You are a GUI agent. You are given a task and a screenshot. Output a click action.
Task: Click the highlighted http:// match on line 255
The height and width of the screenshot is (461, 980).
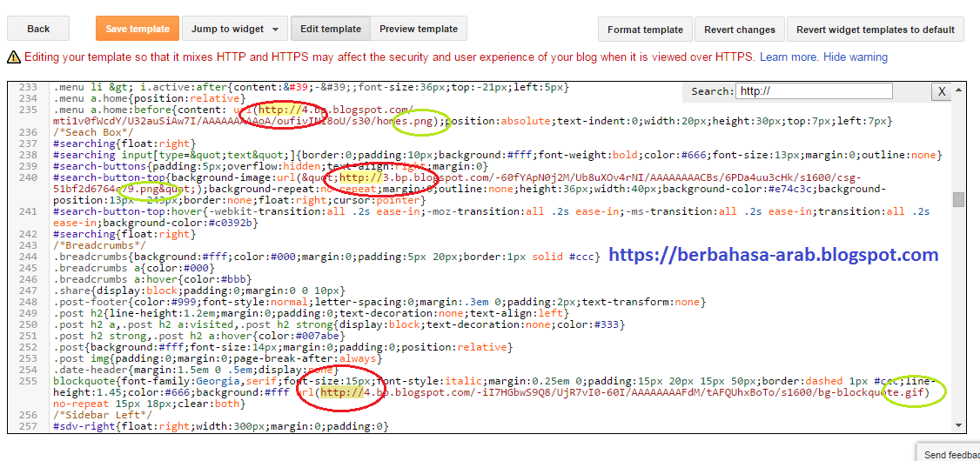pos(341,392)
